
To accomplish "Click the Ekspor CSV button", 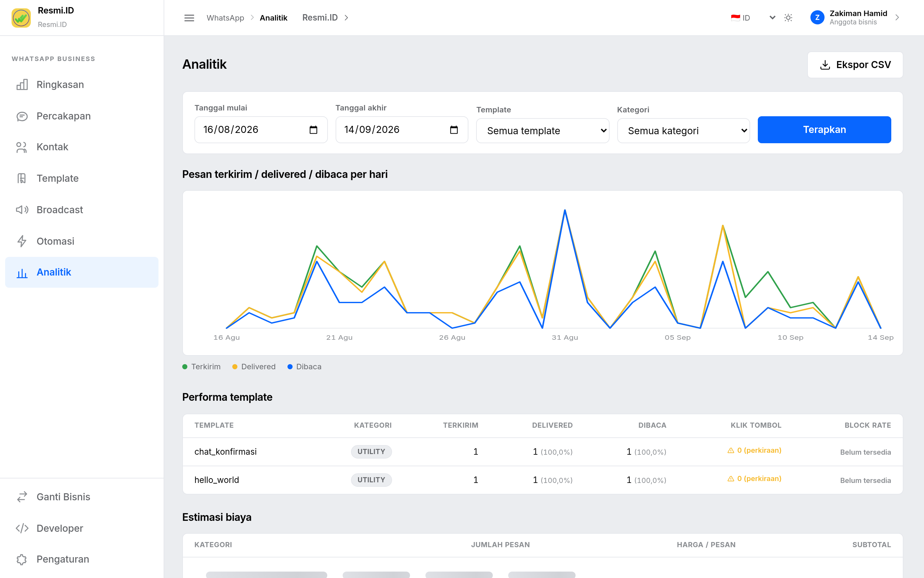I will [855, 65].
